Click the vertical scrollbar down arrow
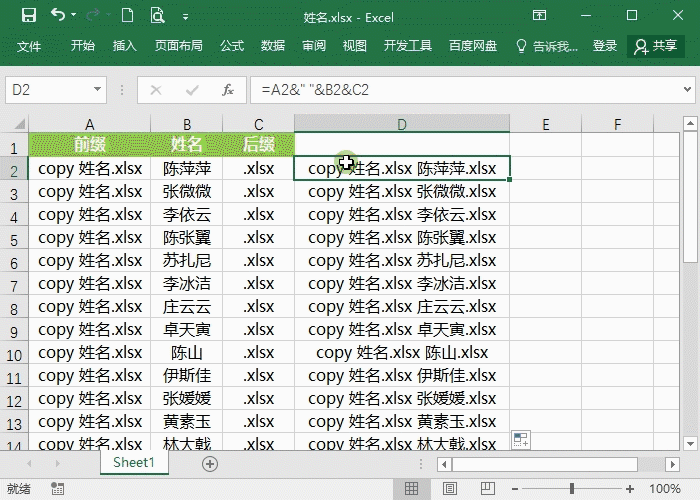700x500 pixels. 690,444
